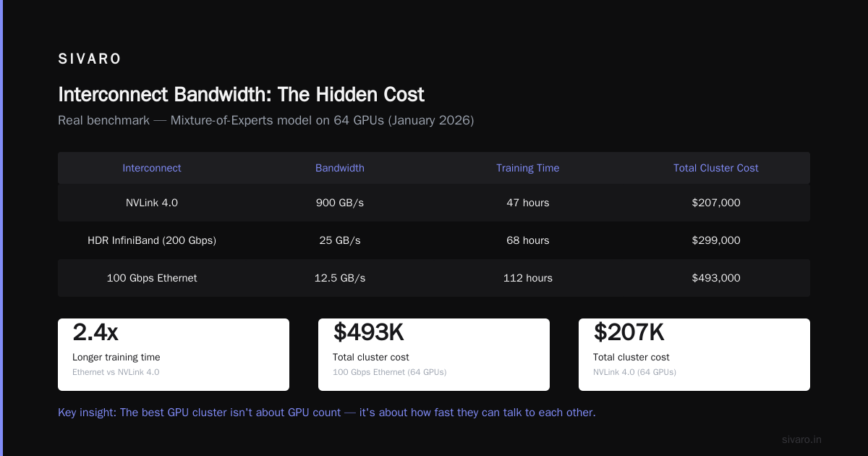Click the 2.4x longer training time card
868x456 pixels.
tap(174, 355)
